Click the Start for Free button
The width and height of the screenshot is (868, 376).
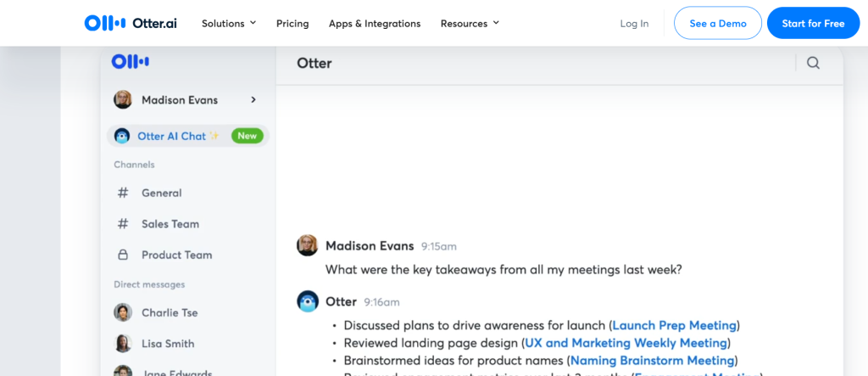click(813, 23)
